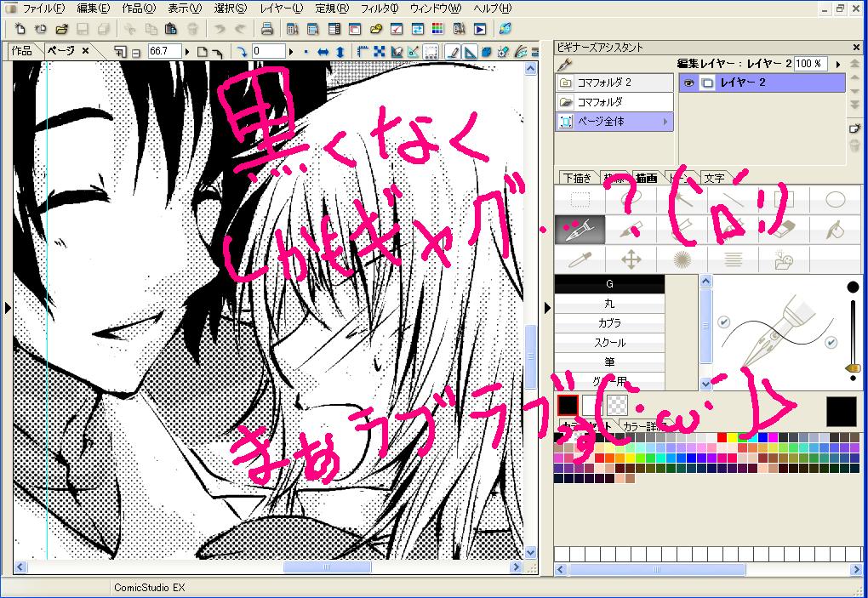Select the ellipse shape tool

point(835,199)
